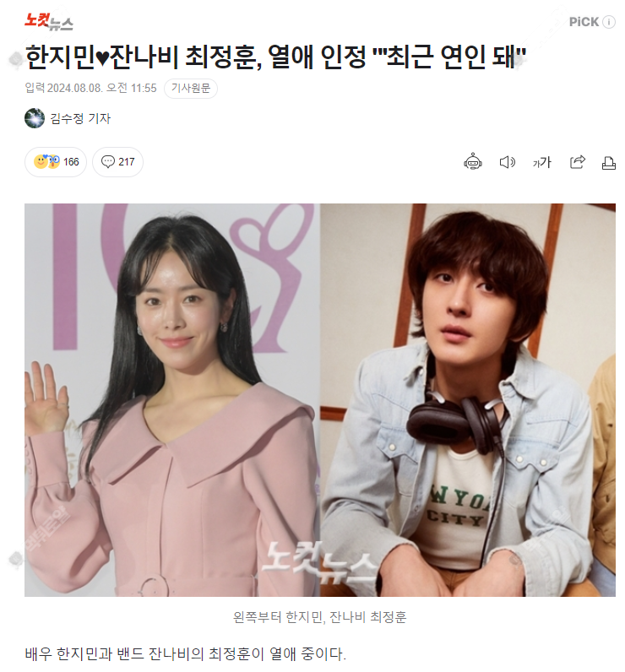Click the article headline text
This screenshot has height=672, width=625.
click(275, 57)
